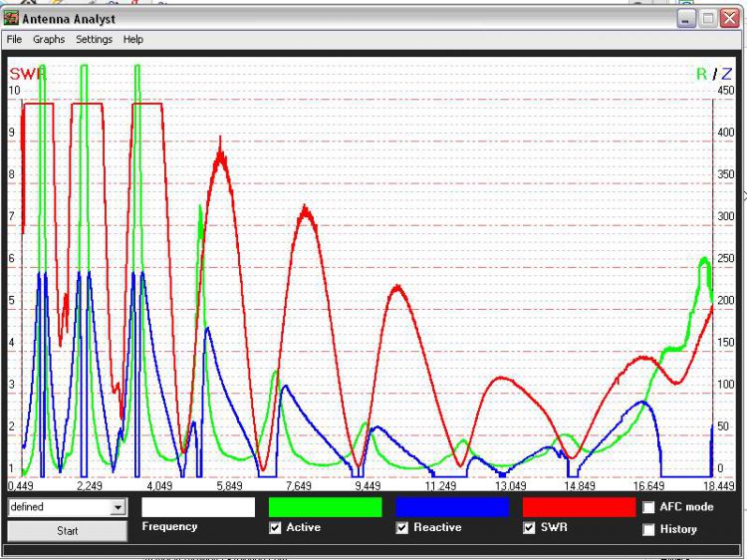
Task: Click the white Frequency input box
Action: 198,507
